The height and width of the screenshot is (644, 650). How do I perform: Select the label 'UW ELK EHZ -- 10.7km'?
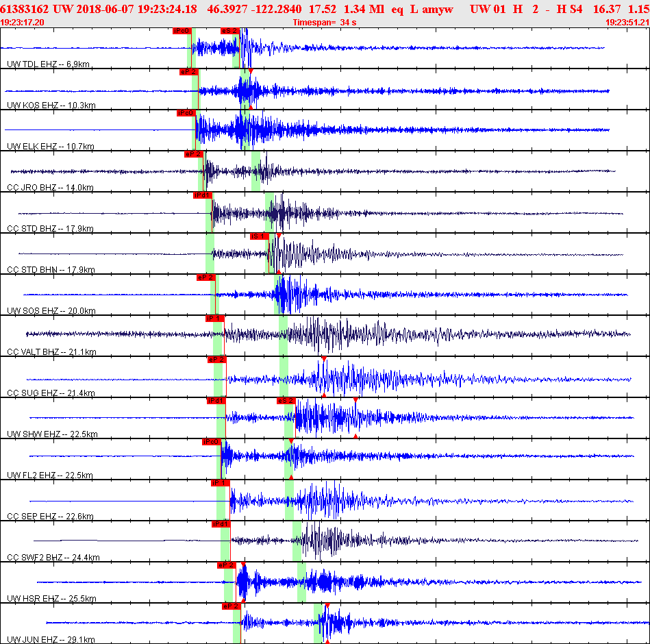[51, 147]
